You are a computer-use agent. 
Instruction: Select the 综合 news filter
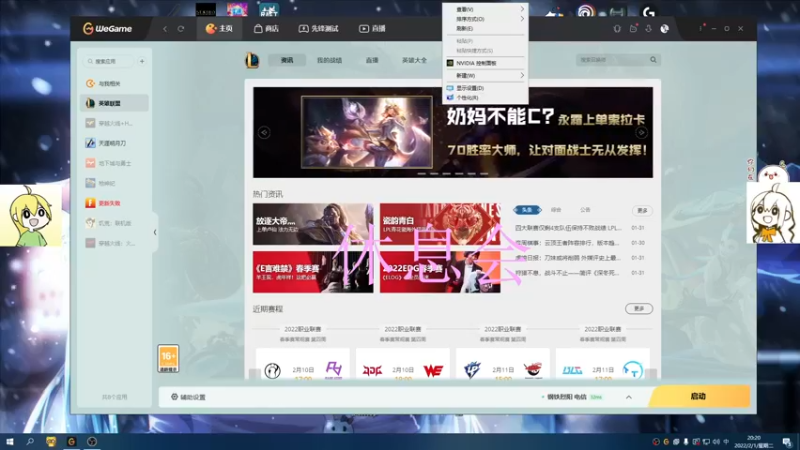coord(556,210)
